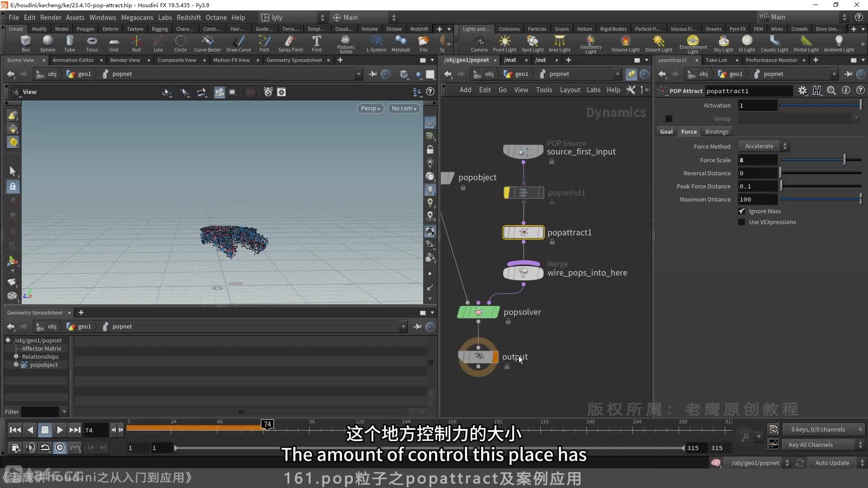Image resolution: width=868 pixels, height=488 pixels.
Task: Select the Null shelf tool
Action: [136, 44]
